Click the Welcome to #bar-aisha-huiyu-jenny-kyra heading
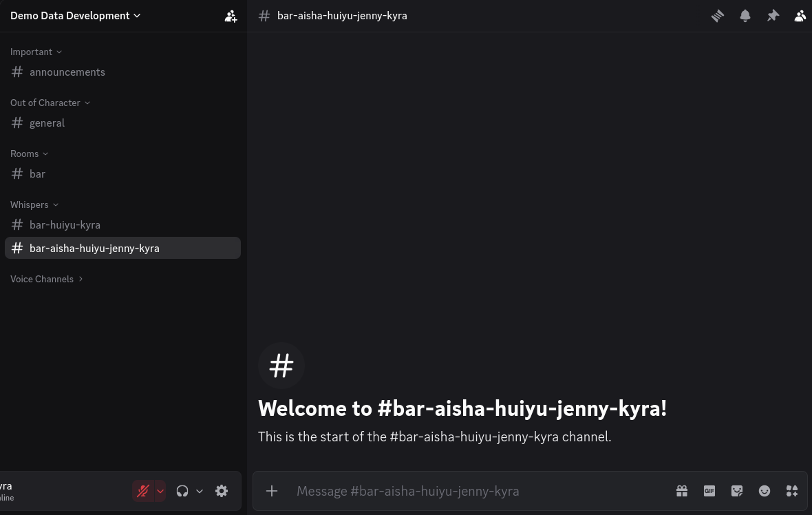 coord(462,409)
